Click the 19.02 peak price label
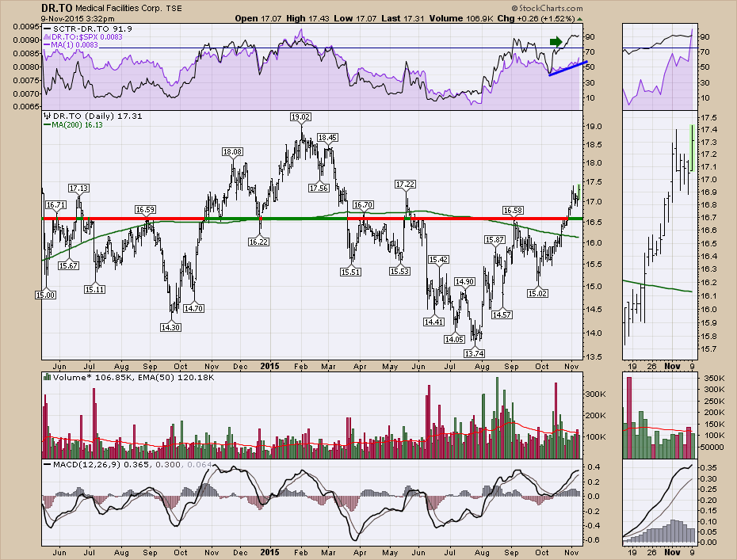This screenshot has height=560, width=737. [x=301, y=117]
